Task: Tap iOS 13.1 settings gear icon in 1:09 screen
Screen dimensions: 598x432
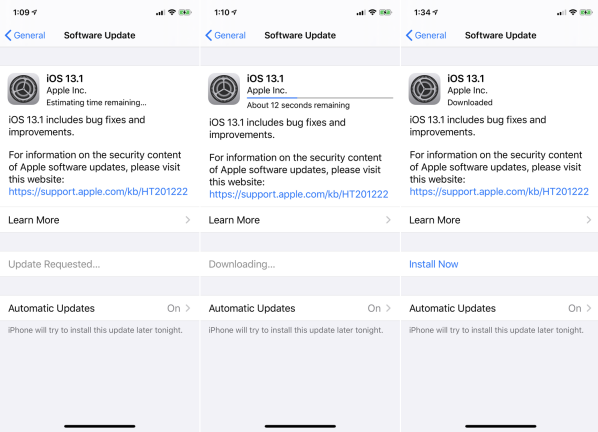Action: (23, 89)
